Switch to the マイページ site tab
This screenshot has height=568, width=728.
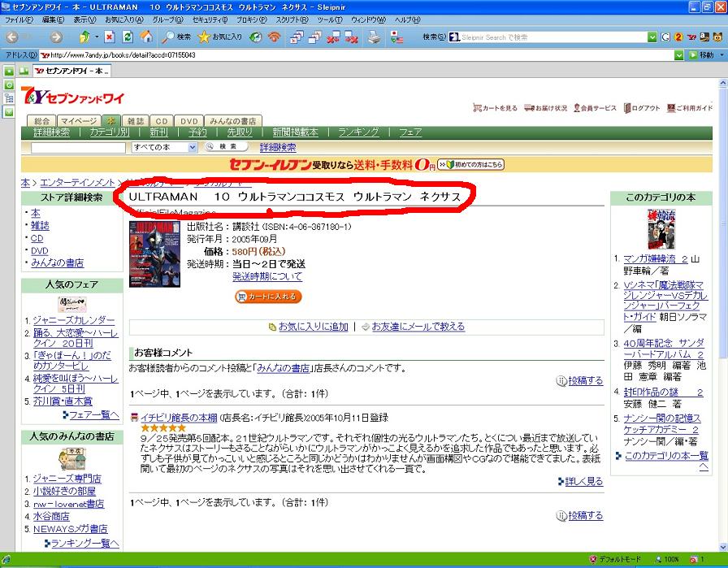(x=79, y=121)
